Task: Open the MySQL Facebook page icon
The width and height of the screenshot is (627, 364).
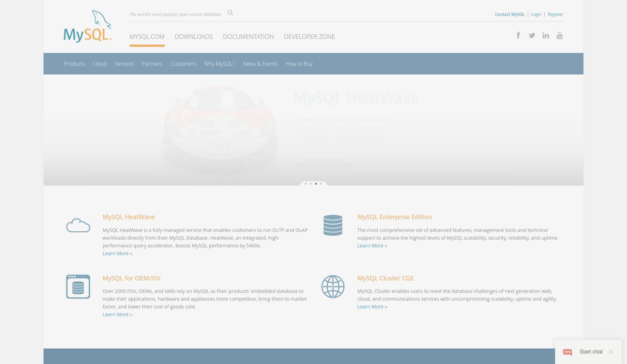Action: (518, 35)
